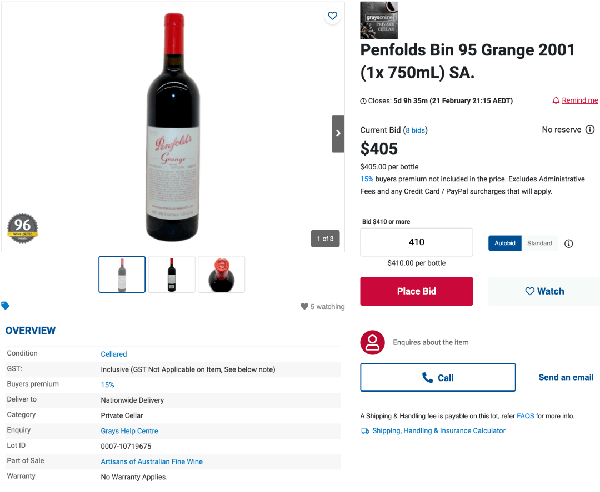
Task: Set a Remind me alert
Action: click(575, 100)
